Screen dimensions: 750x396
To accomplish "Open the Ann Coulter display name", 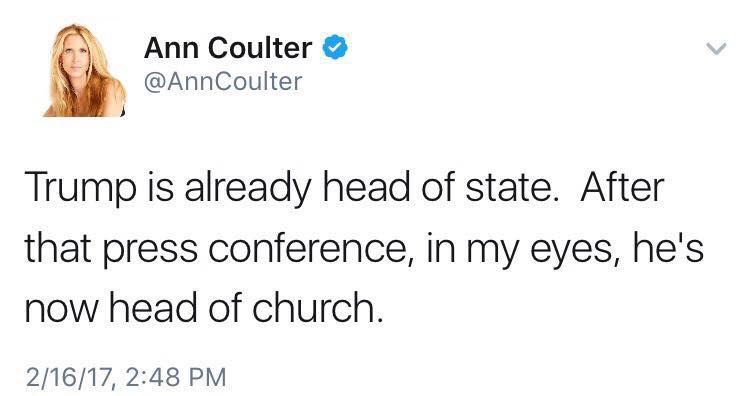I will (228, 48).
